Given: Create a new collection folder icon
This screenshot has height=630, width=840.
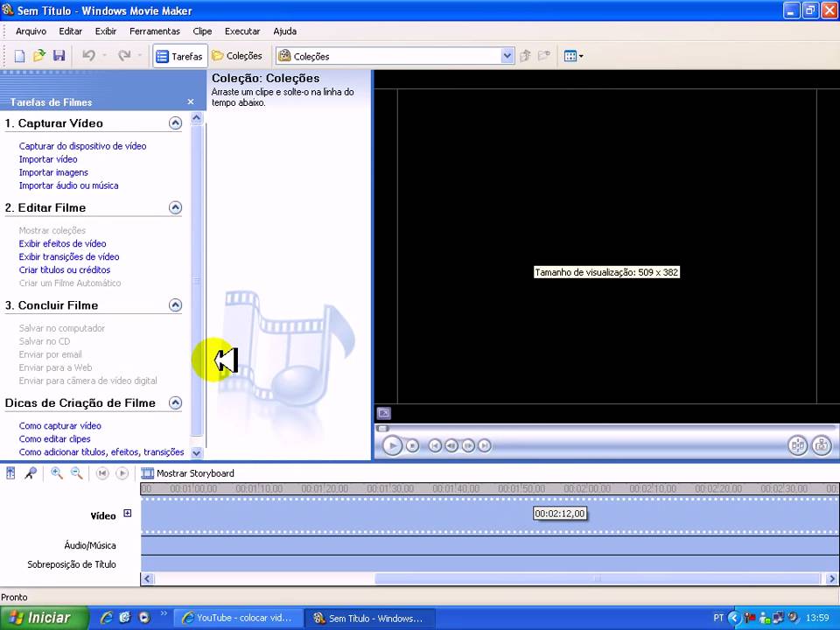Looking at the screenshot, I should pos(544,56).
